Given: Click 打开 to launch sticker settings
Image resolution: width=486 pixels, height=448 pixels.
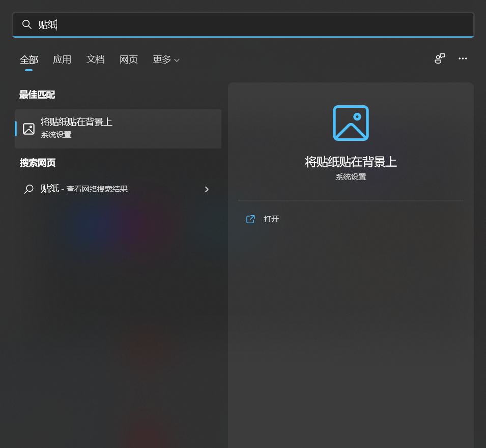Looking at the screenshot, I should [270, 219].
